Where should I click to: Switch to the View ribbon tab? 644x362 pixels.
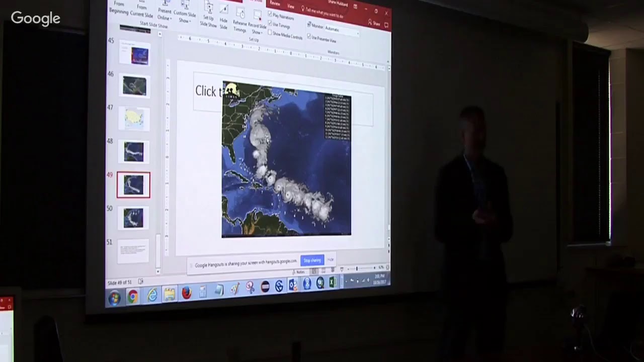290,6
